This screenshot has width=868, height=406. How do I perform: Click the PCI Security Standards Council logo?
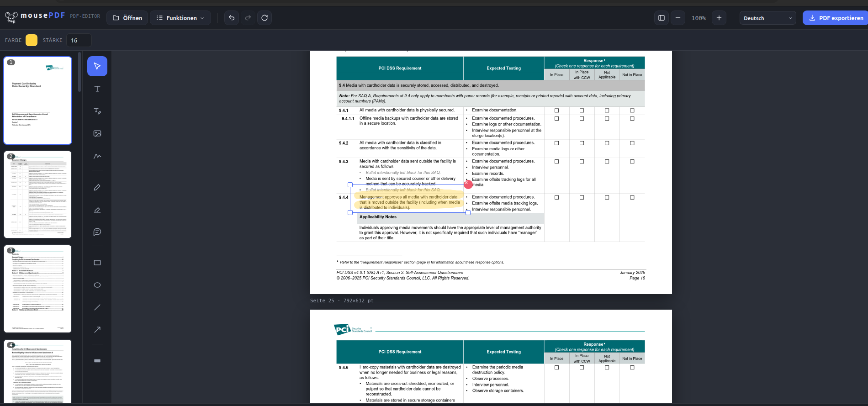pos(353,329)
